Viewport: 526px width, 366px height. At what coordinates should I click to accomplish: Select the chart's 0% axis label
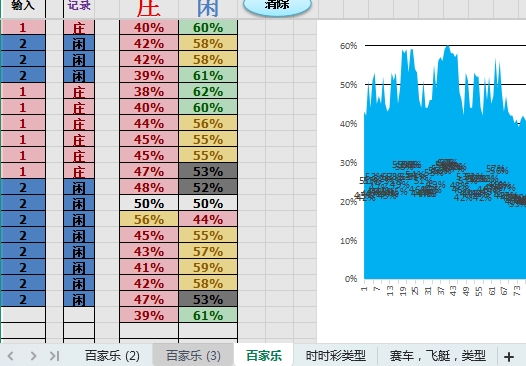click(x=351, y=279)
